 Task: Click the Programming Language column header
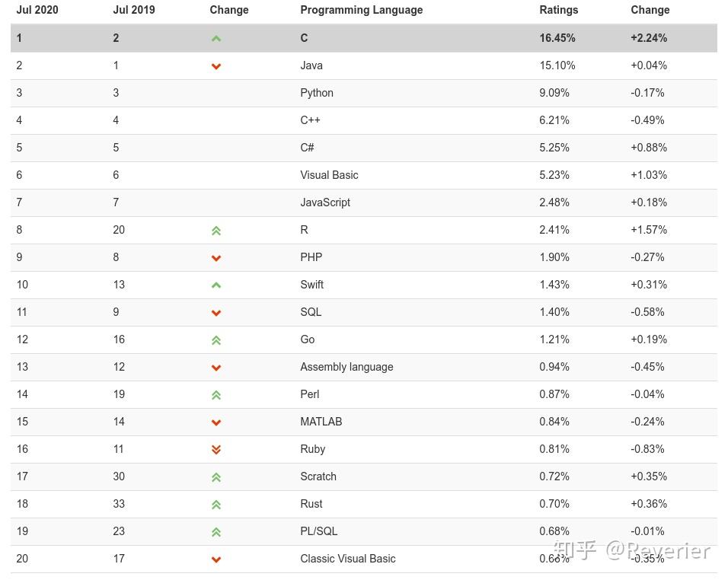point(361,10)
